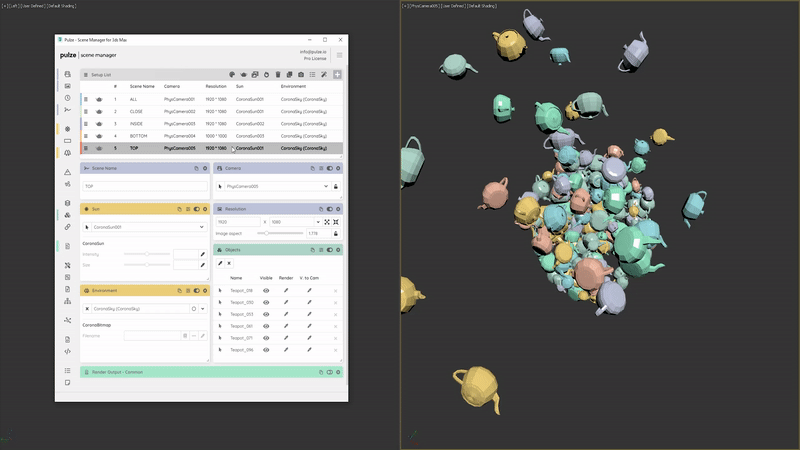
Task: Lock the camera with the lock icon
Action: pyautogui.click(x=336, y=186)
